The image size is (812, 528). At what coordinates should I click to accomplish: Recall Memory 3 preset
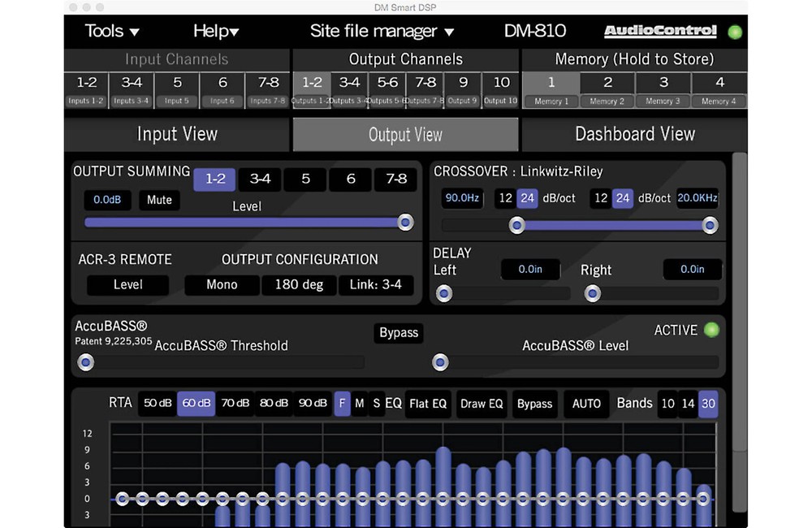coord(663,90)
